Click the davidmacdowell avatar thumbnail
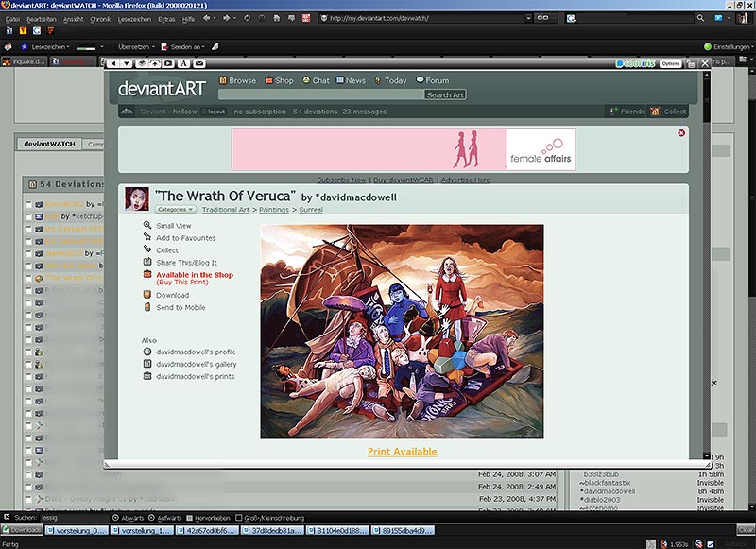 137,198
